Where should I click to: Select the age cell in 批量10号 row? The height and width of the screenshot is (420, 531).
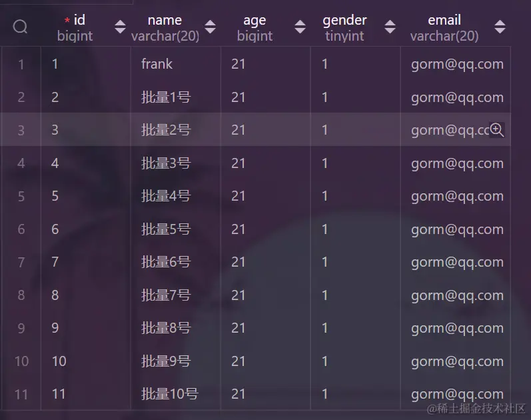265,394
